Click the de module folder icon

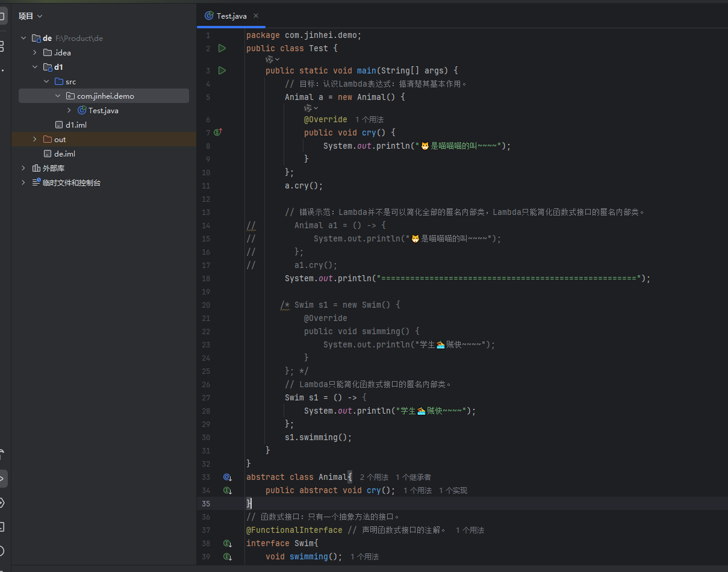coord(36,38)
